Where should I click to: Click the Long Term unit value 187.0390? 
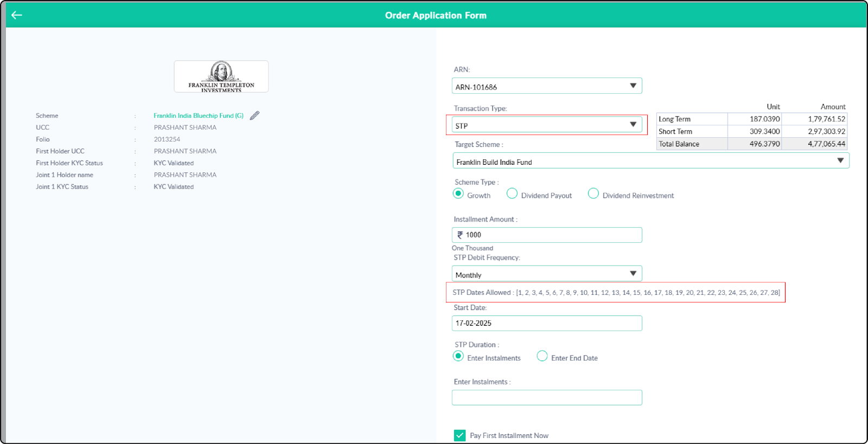765,119
